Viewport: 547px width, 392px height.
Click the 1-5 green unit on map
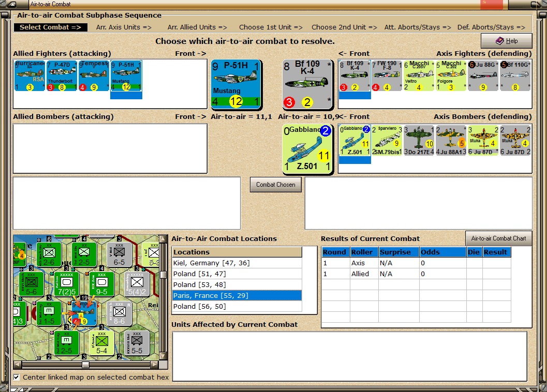[49, 313]
